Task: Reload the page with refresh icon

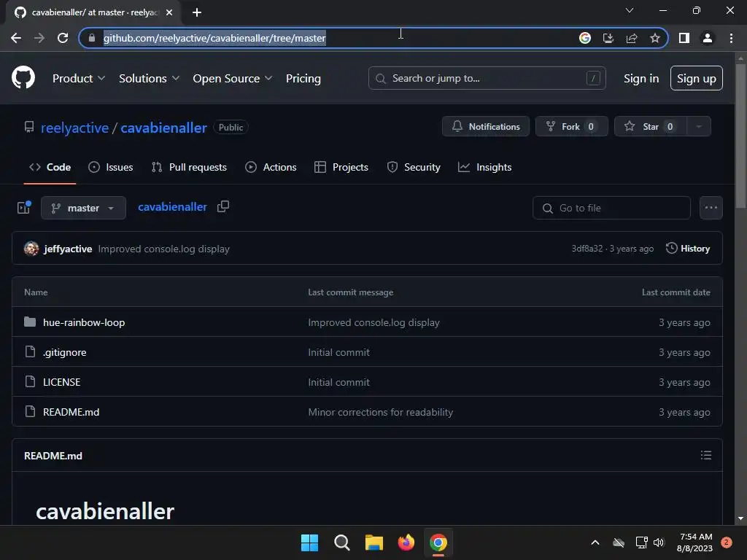Action: [63, 38]
